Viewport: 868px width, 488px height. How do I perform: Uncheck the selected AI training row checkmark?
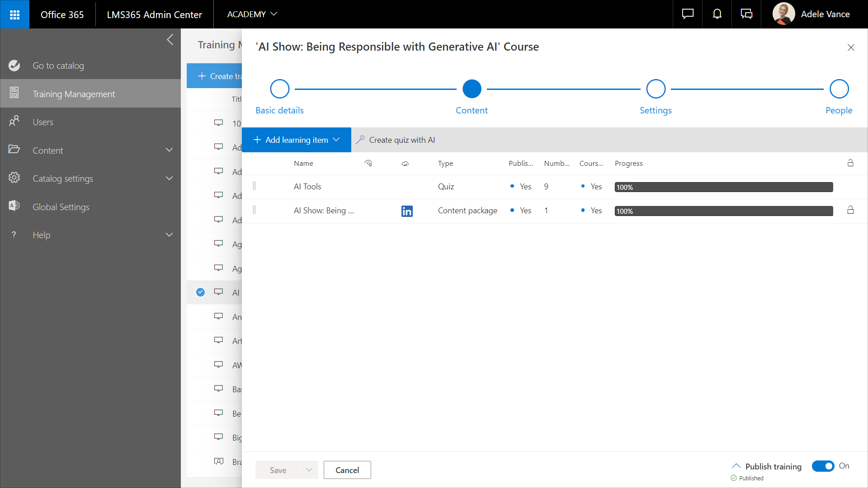(x=200, y=292)
